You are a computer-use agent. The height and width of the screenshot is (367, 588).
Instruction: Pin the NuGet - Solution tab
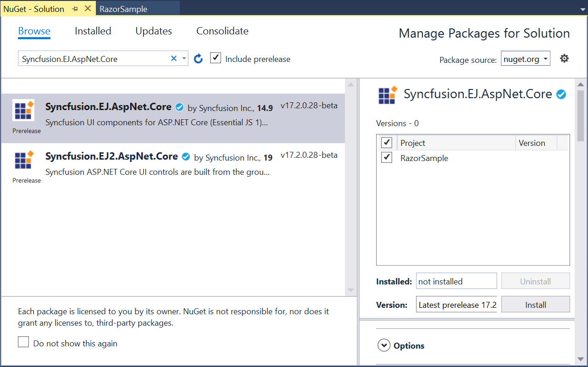(75, 9)
